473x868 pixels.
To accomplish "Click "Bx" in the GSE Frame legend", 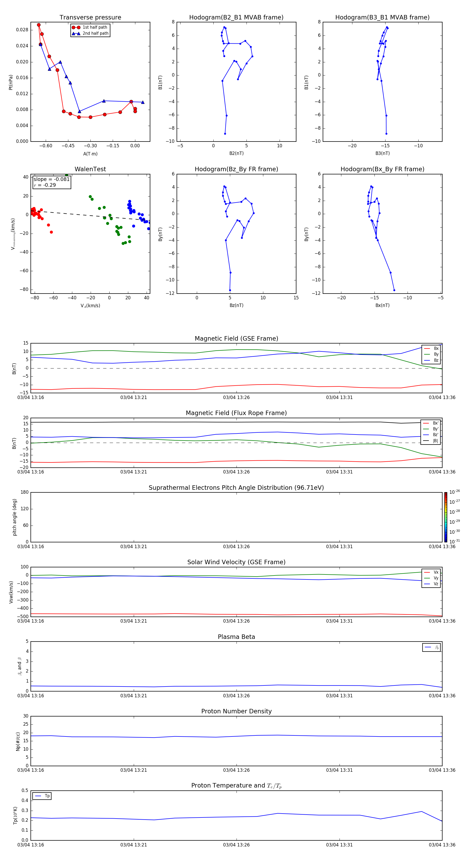I will (x=436, y=349).
